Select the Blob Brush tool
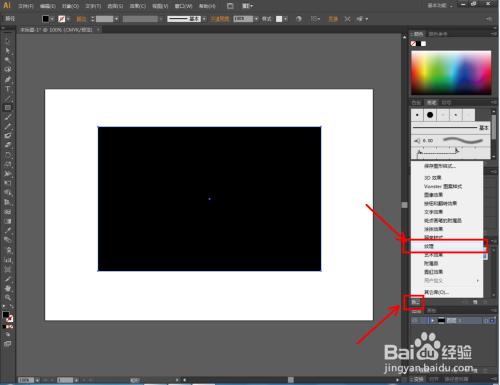 tap(8, 136)
